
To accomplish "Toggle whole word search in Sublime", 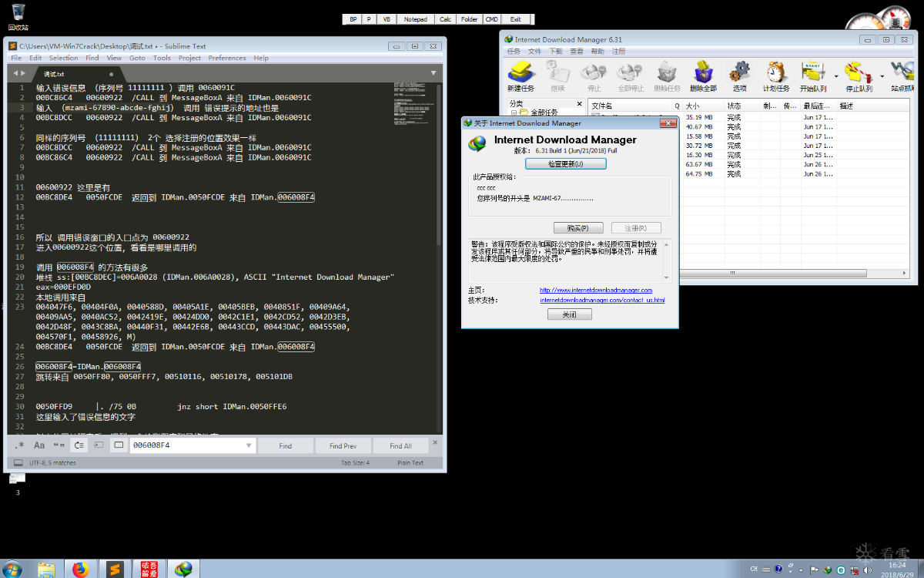I will click(59, 445).
